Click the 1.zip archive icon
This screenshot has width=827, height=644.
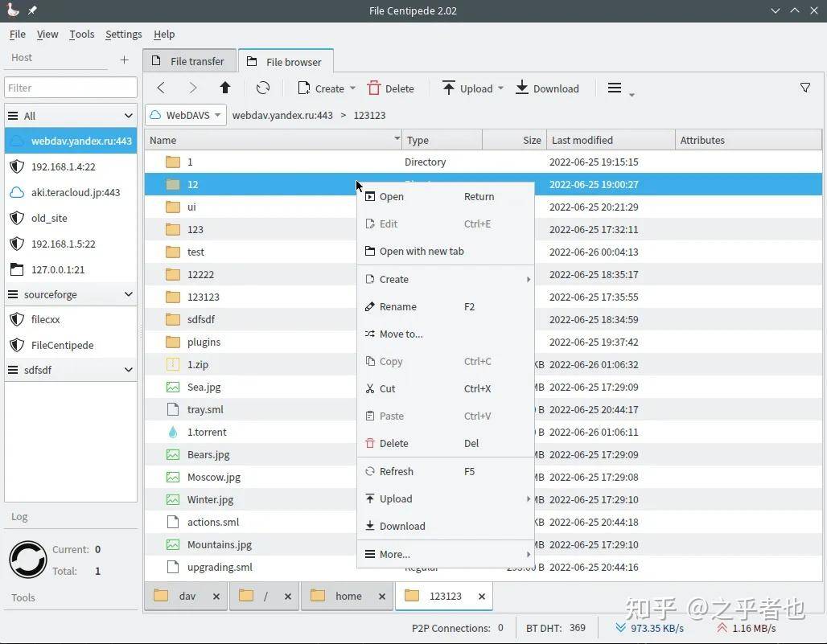(x=172, y=364)
